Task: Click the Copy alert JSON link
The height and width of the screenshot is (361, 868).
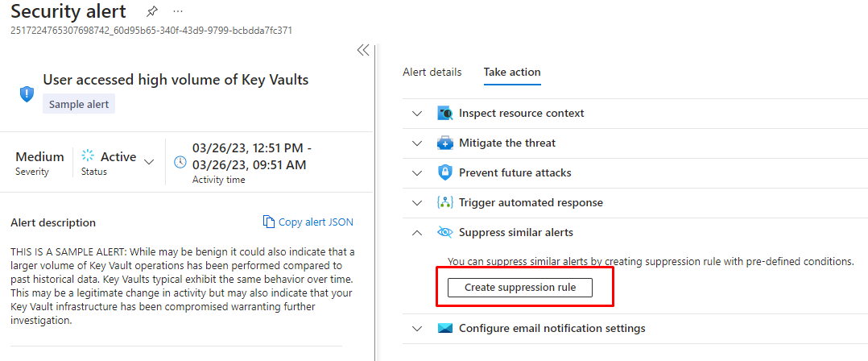Action: [308, 222]
